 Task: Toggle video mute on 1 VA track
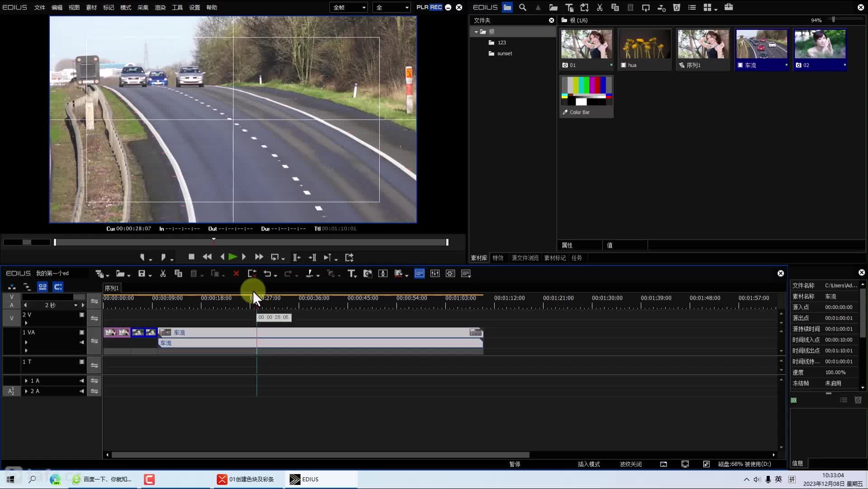pos(82,332)
